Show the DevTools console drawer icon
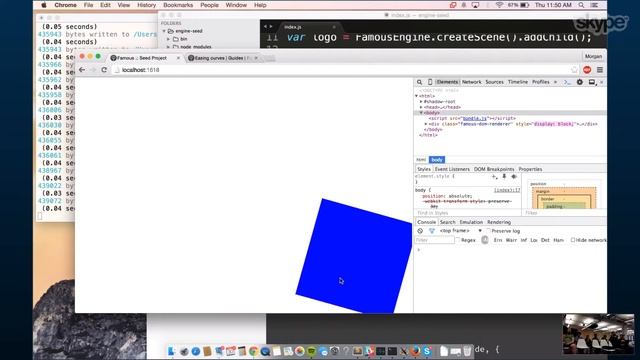This screenshot has width=640, height=360. point(567,82)
